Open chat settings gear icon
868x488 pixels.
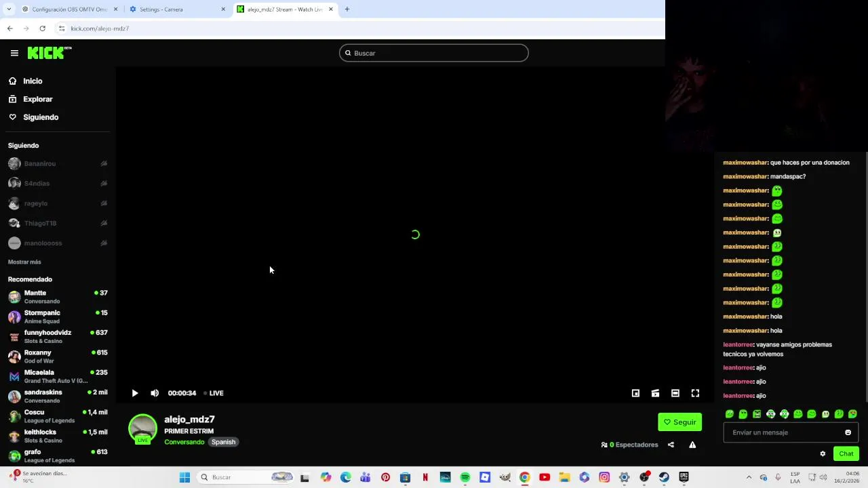[823, 453]
